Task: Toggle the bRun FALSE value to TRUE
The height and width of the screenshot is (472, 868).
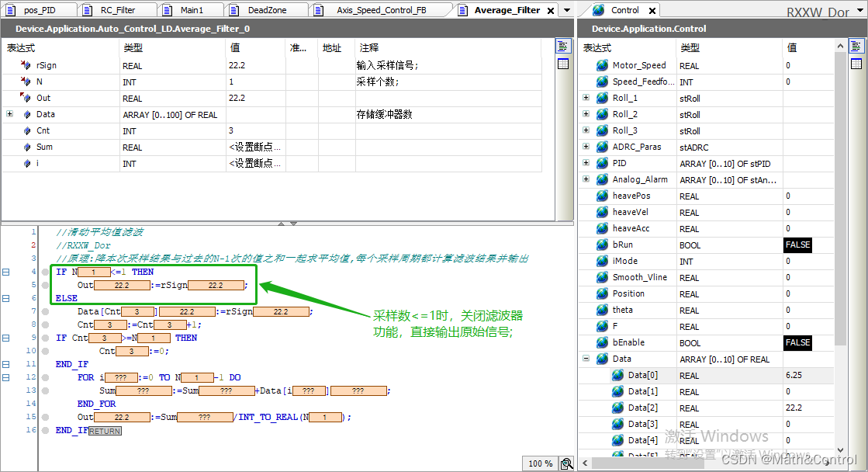Action: click(x=797, y=245)
